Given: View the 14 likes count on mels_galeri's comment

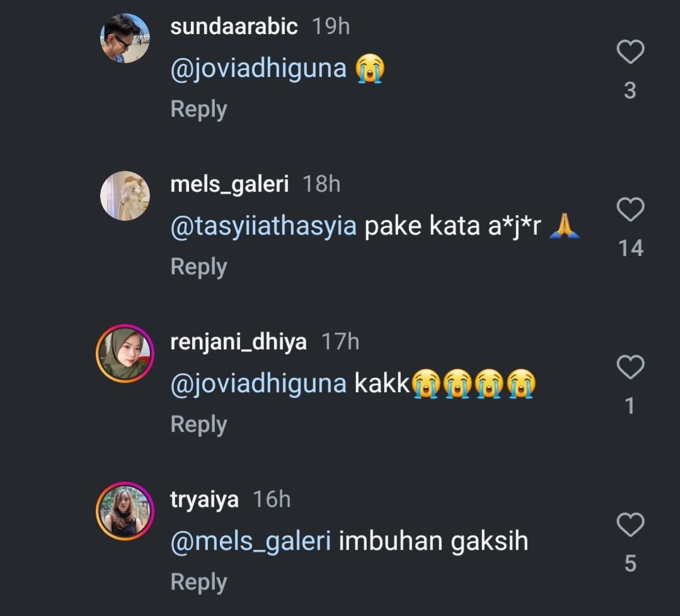Looking at the screenshot, I should tap(631, 248).
